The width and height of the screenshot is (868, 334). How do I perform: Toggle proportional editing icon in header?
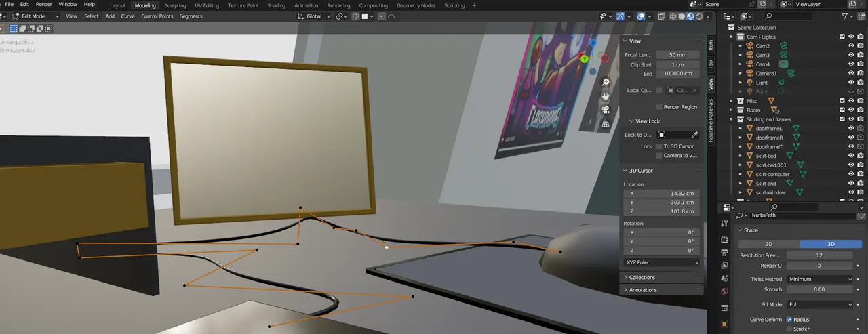[x=382, y=16]
